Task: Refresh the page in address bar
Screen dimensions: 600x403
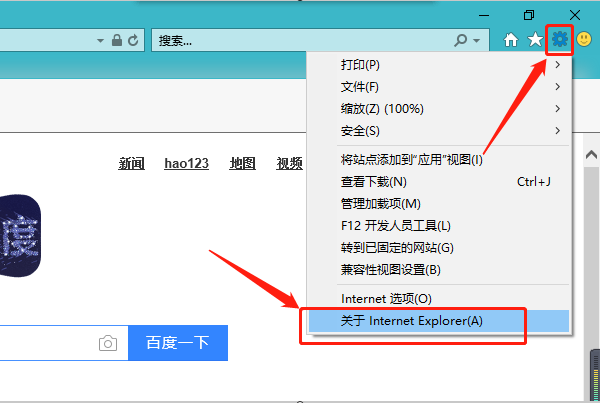Action: [x=133, y=40]
